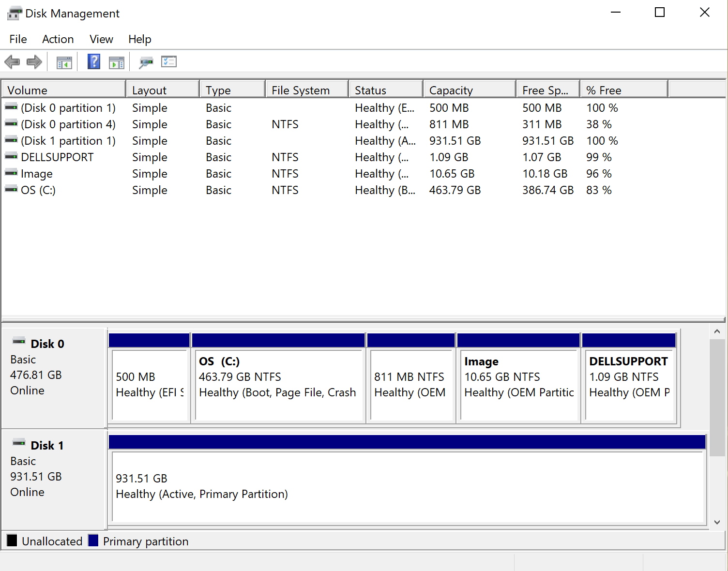Click the 10.18 GB free space cell
This screenshot has height=571, width=728.
pos(545,174)
